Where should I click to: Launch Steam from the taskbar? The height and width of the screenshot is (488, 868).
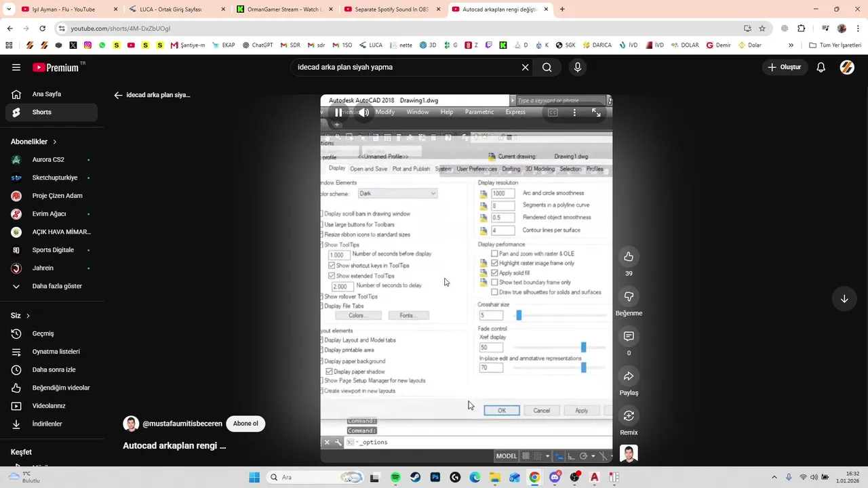416,477
